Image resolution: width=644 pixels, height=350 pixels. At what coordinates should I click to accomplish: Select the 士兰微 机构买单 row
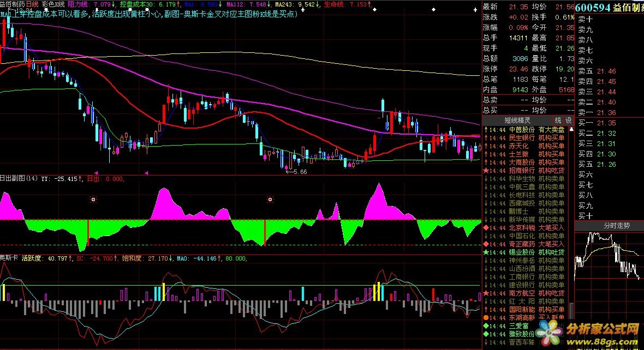(x=526, y=154)
